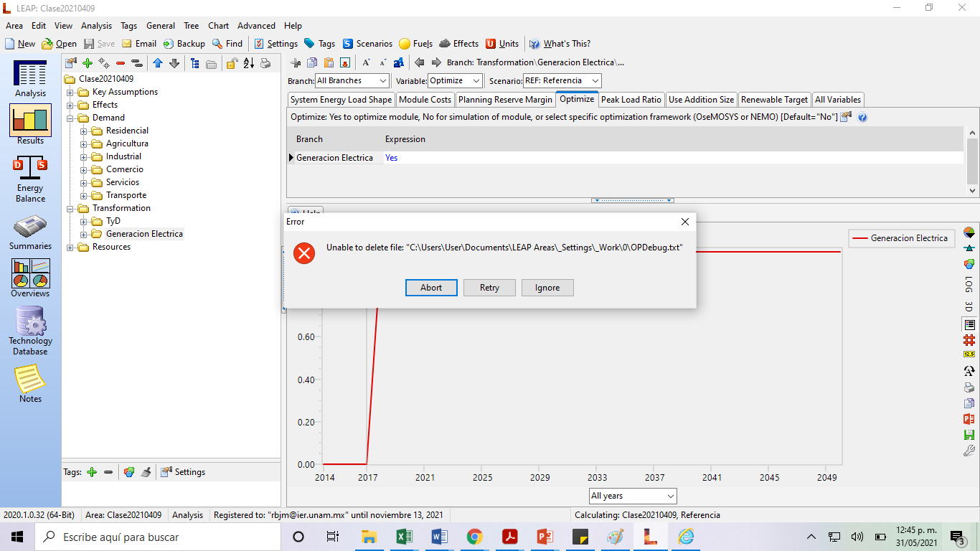The image size is (980, 551).
Task: Click the Fuels toolbar button
Action: 416,44
